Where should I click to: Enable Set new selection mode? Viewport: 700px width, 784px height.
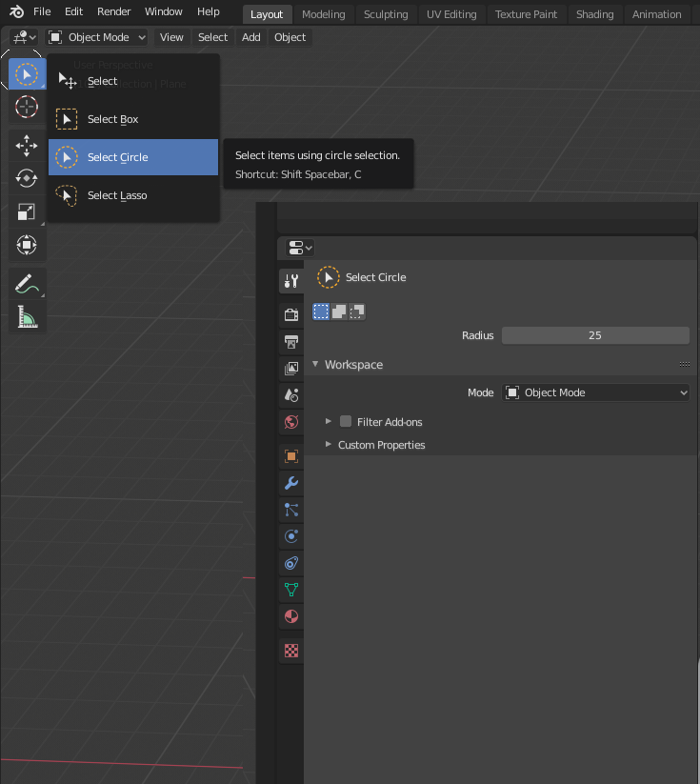click(x=321, y=312)
